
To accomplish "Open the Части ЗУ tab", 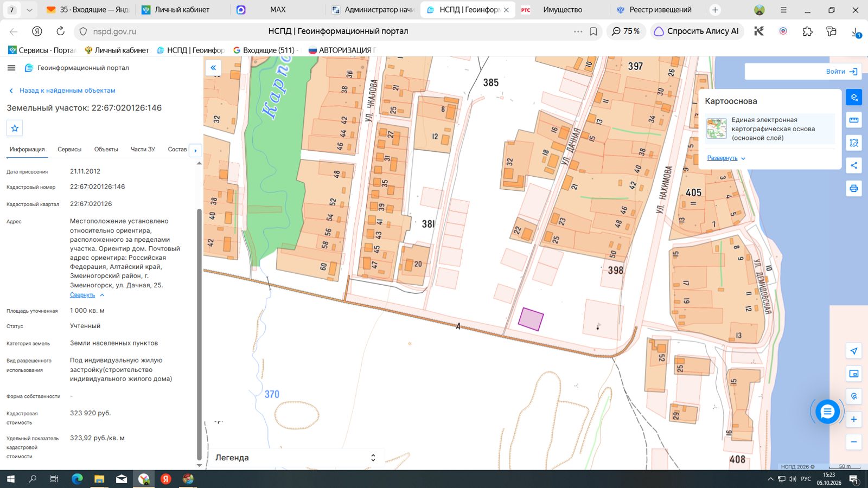I will 143,149.
